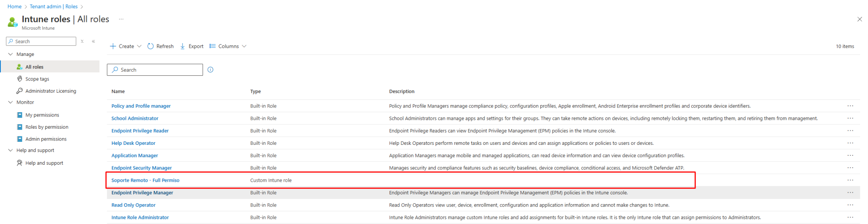Open more options for School Administrator row
Image resolution: width=868 pixels, height=224 pixels.
click(850, 118)
